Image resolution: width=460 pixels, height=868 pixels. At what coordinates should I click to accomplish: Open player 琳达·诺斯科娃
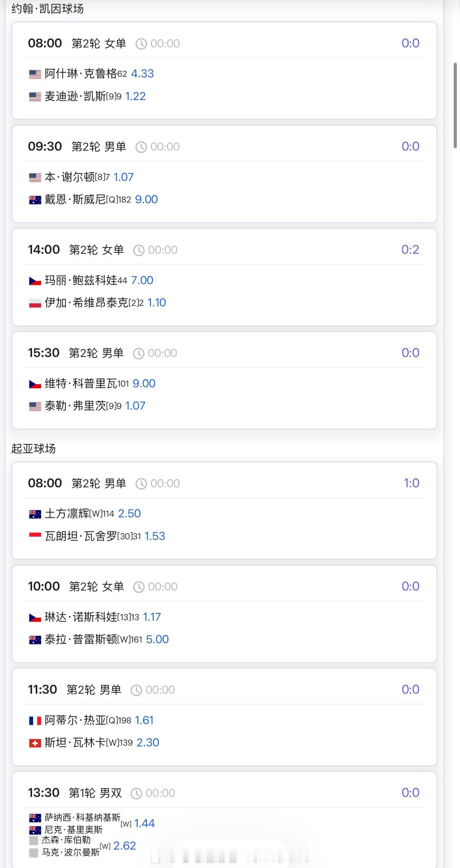81,617
